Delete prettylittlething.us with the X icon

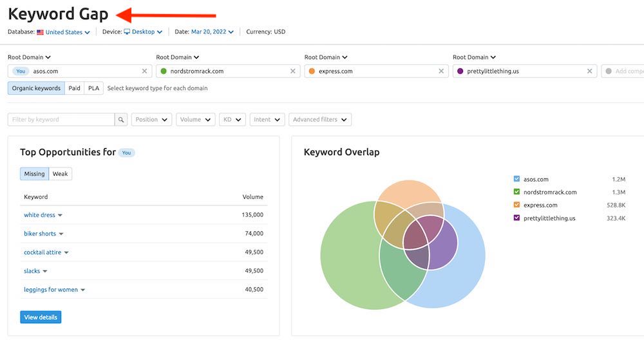click(589, 71)
